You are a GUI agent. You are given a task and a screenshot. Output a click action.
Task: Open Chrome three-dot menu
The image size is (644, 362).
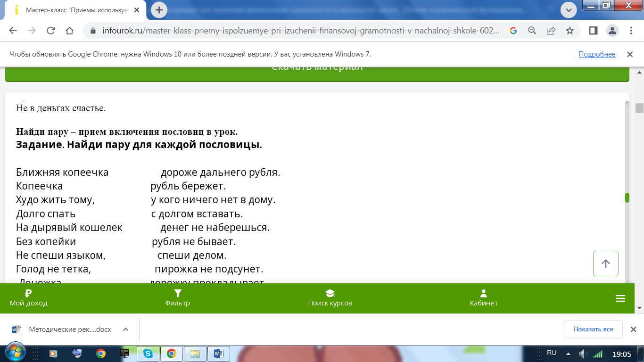pos(631,31)
